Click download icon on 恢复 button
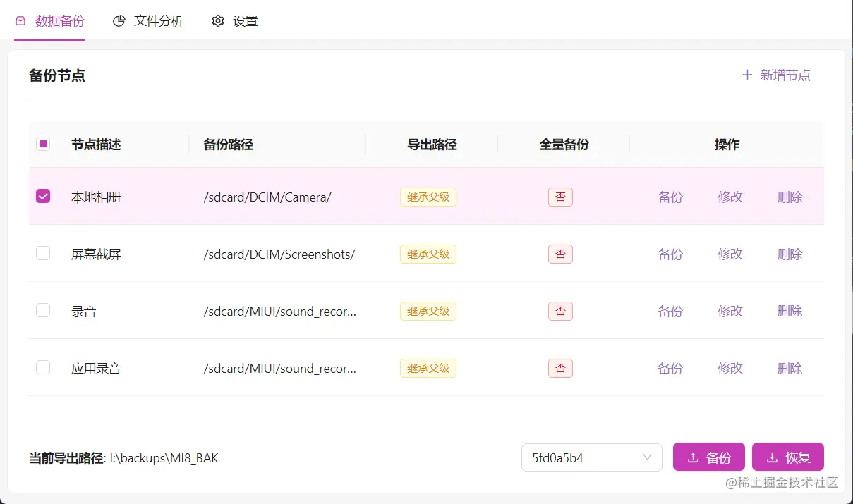Viewport: 853px width, 504px height. click(x=772, y=457)
